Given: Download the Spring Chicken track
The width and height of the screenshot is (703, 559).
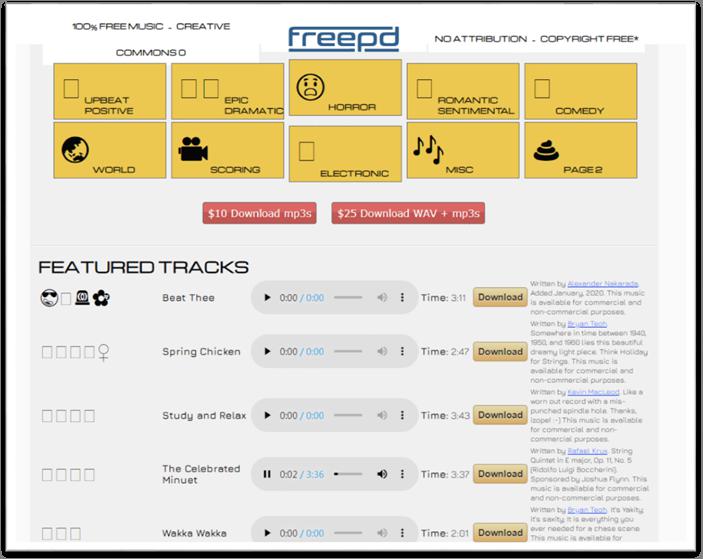Looking at the screenshot, I should (500, 351).
